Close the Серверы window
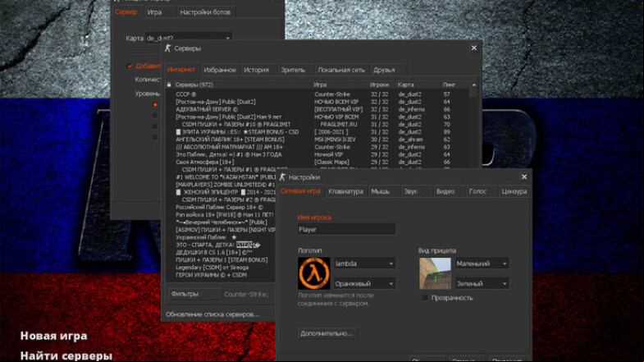This screenshot has width=644, height=362. pos(474,48)
